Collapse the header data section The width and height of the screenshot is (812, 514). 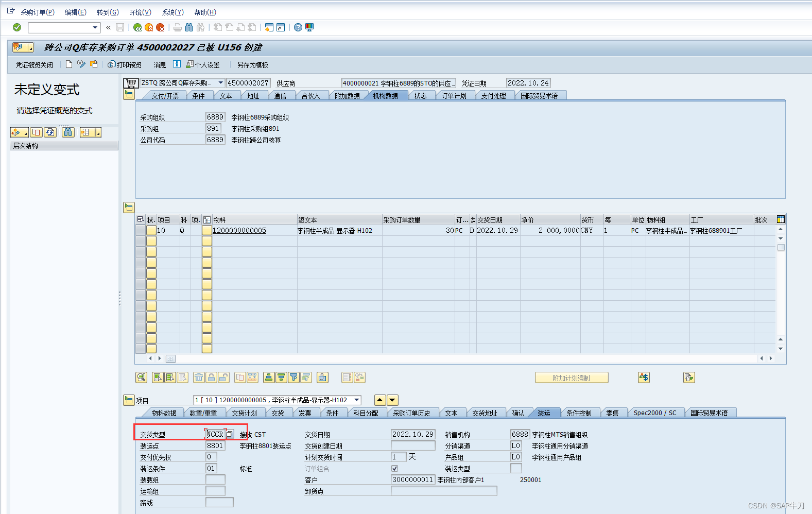tap(129, 94)
